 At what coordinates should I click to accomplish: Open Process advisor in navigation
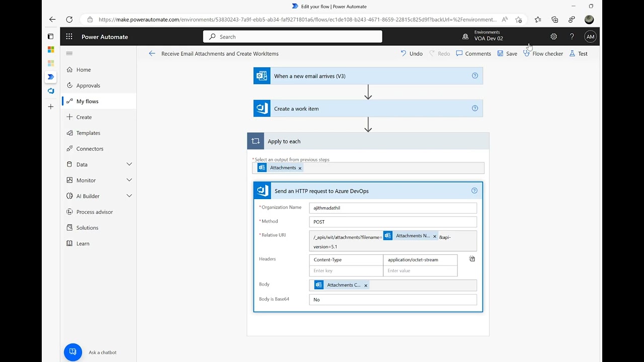click(99, 212)
